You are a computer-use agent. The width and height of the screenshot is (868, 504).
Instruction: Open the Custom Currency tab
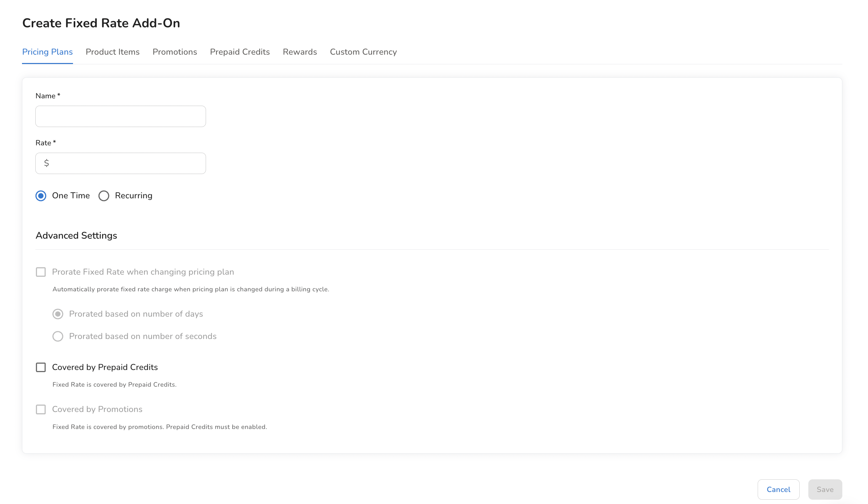click(363, 52)
